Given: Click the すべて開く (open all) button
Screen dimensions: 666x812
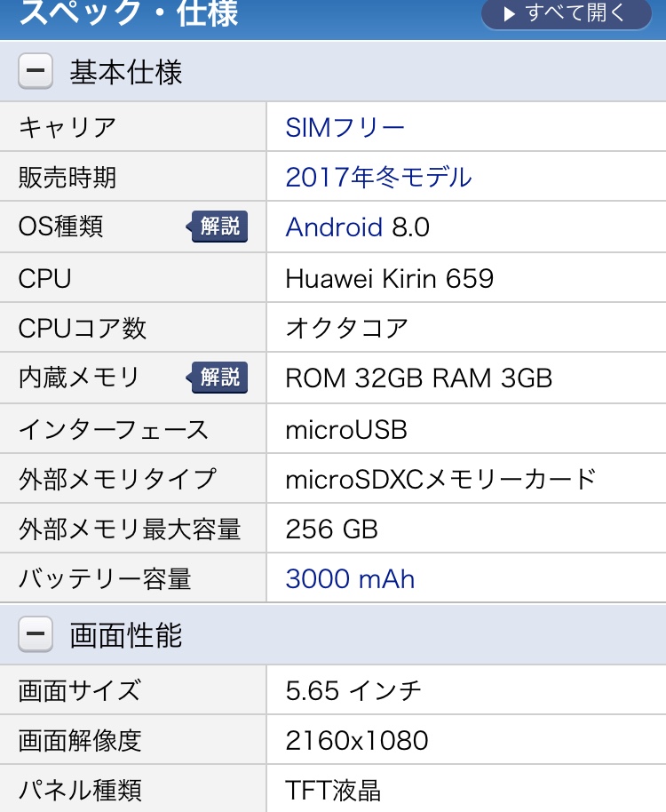Looking at the screenshot, I should (566, 14).
